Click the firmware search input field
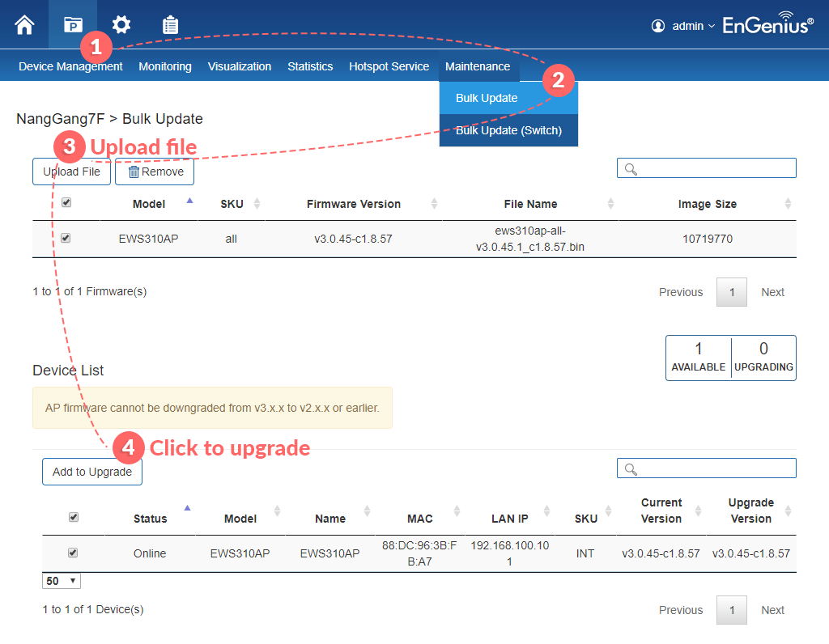Image resolution: width=829 pixels, height=644 pixels. 706,168
